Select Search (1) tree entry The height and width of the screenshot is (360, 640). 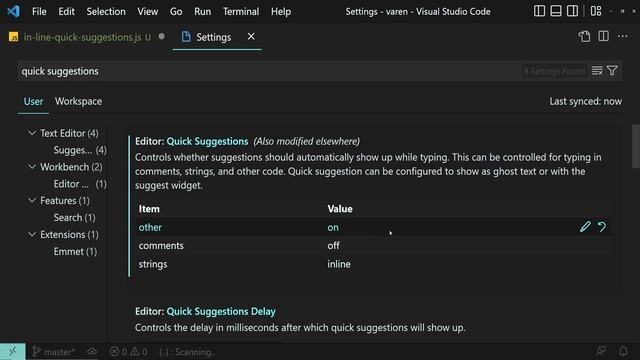point(74,218)
